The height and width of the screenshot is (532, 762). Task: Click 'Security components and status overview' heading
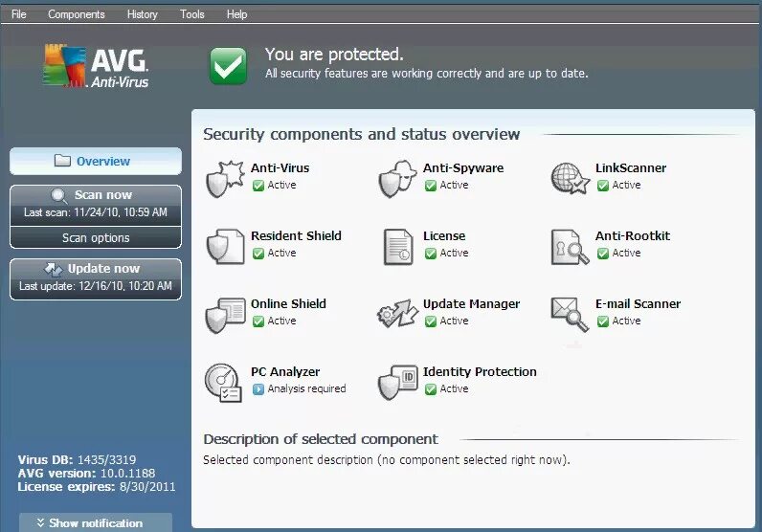tap(362, 134)
